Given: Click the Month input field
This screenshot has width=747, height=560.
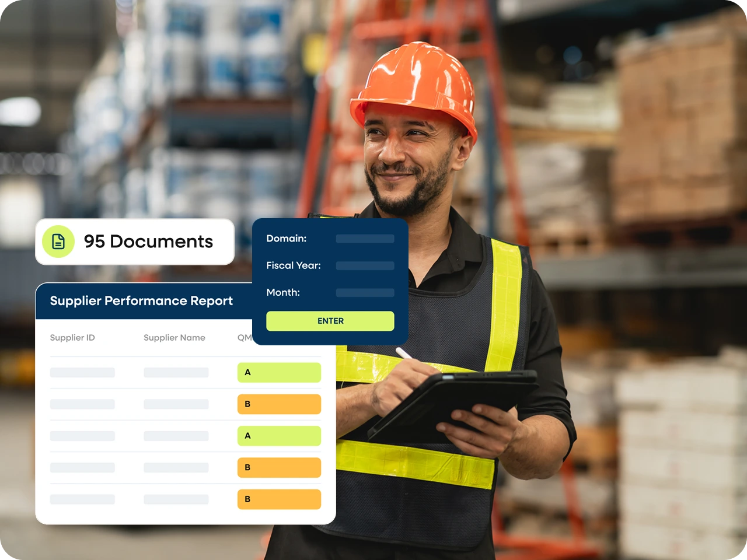Looking at the screenshot, I should pos(365,292).
